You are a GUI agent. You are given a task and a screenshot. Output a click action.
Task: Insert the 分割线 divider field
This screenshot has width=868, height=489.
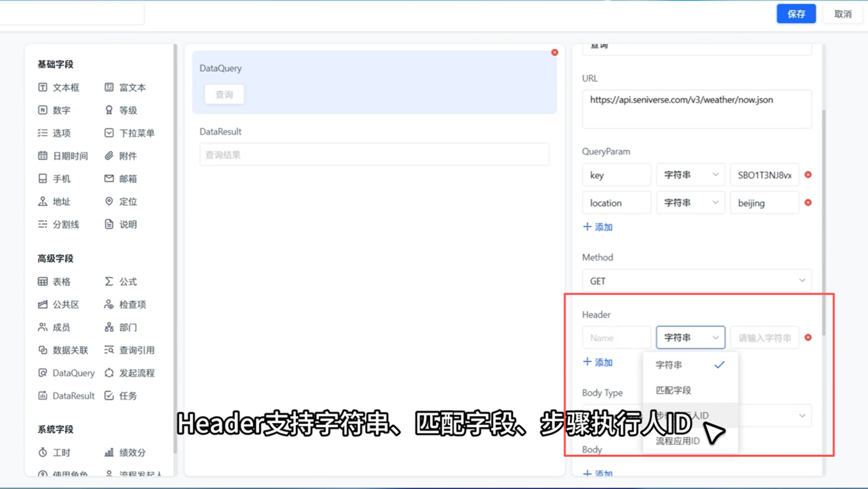(x=59, y=224)
